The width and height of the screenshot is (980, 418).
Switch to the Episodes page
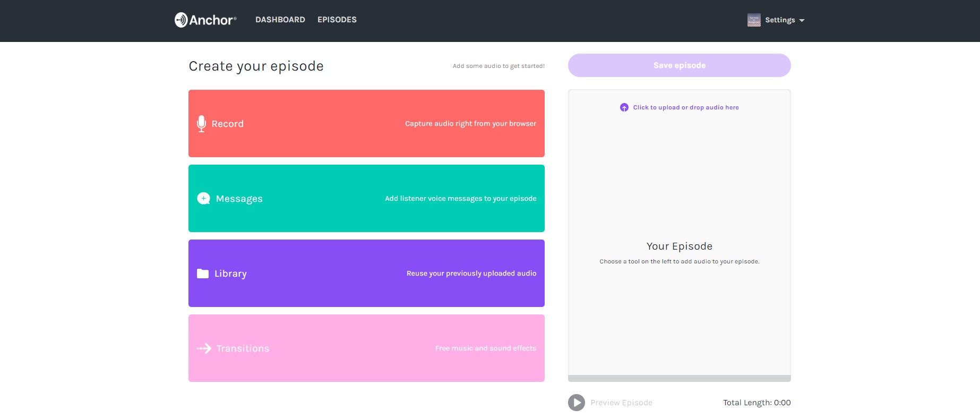coord(337,20)
